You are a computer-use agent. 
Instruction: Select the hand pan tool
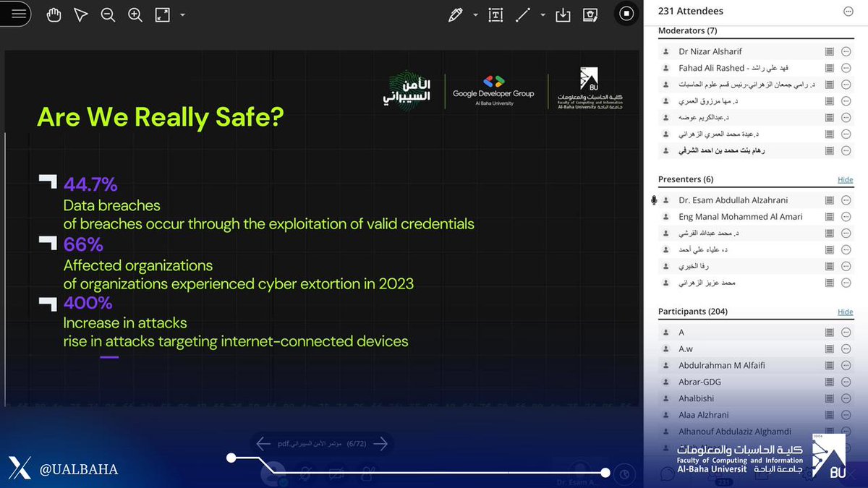(x=54, y=14)
